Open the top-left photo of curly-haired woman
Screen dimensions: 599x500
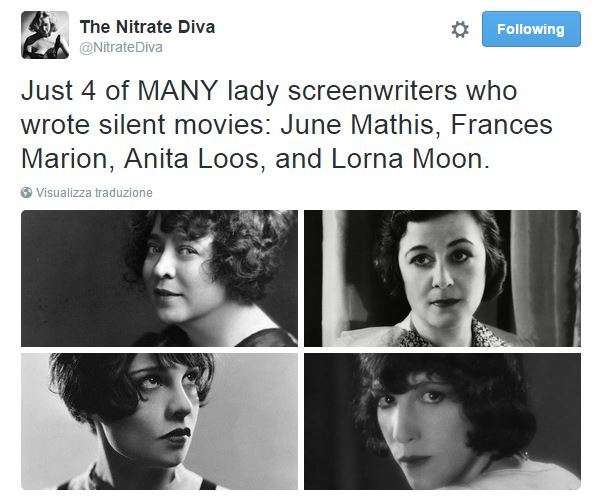[159, 278]
